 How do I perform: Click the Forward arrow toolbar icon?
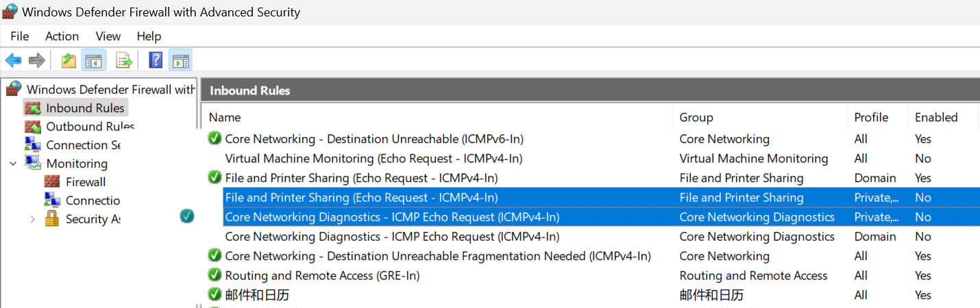click(37, 60)
